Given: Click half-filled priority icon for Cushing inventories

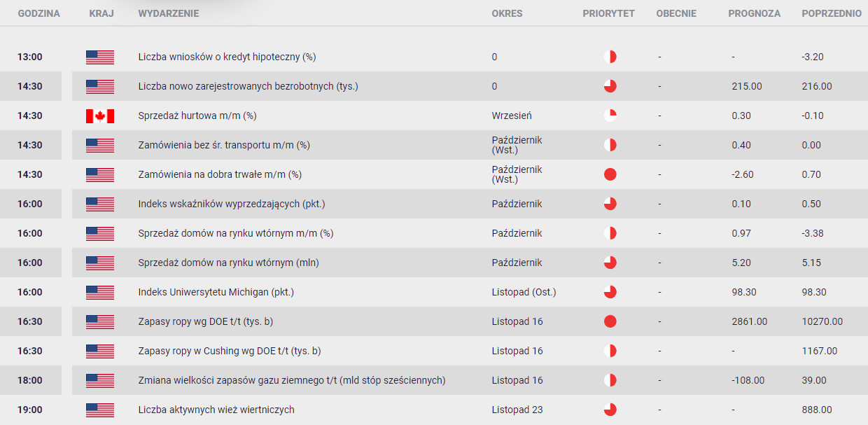Looking at the screenshot, I should click(610, 351).
